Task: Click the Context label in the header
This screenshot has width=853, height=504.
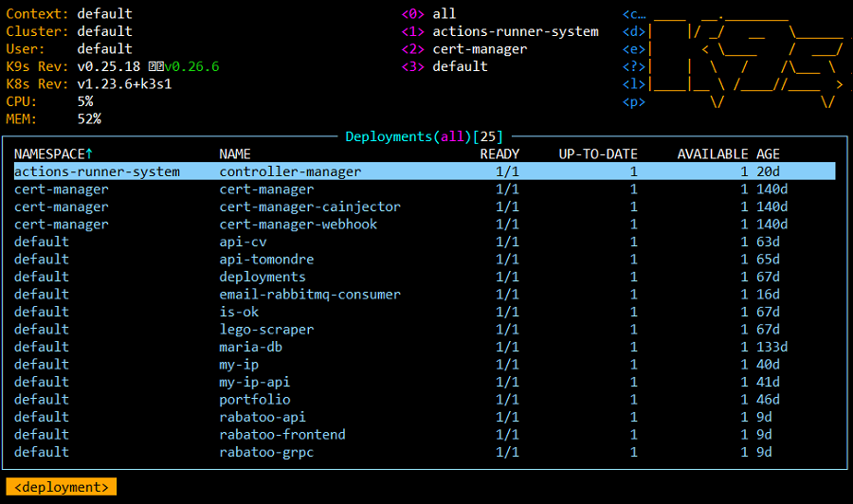Action: coord(38,13)
